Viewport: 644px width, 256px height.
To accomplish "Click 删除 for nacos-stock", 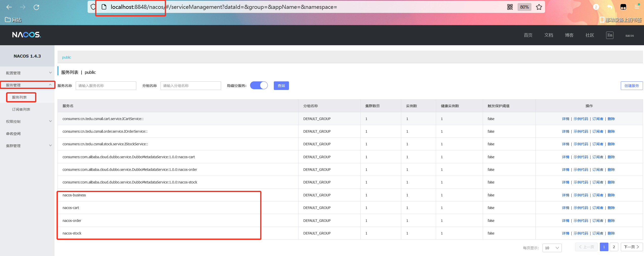I will (x=611, y=233).
